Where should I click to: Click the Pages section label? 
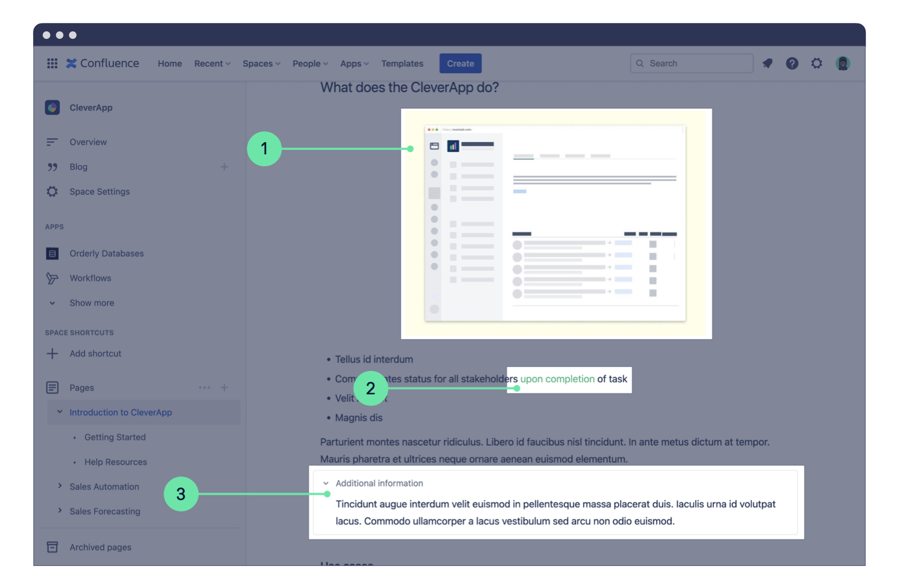(x=81, y=388)
